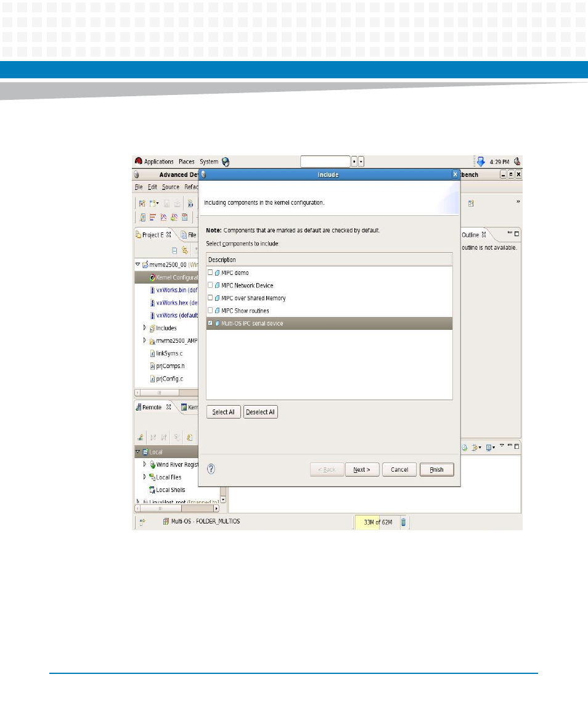Screen dimensions: 588x706
Task: Open the System menu in the top panel
Action: (209, 162)
